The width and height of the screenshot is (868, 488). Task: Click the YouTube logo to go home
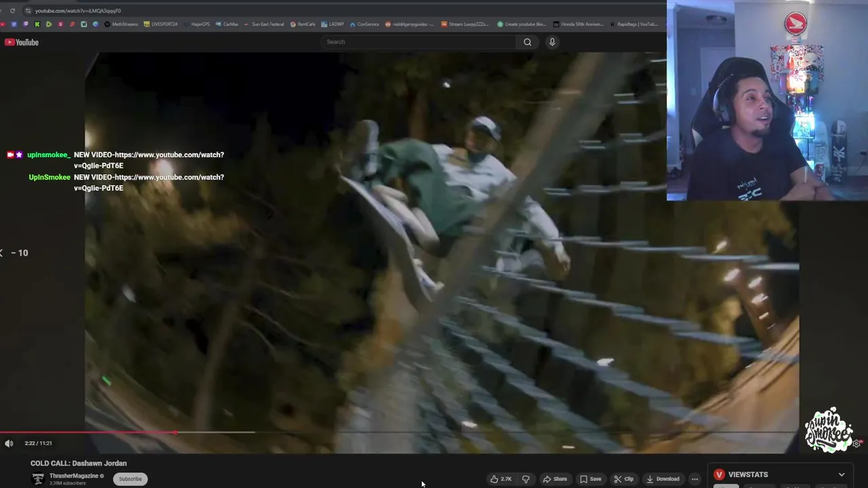pyautogui.click(x=22, y=42)
